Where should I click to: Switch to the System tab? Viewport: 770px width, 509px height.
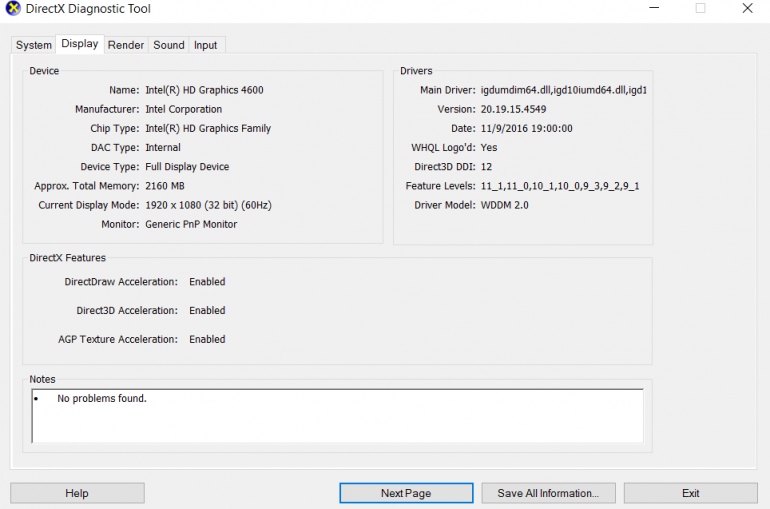[x=33, y=45]
